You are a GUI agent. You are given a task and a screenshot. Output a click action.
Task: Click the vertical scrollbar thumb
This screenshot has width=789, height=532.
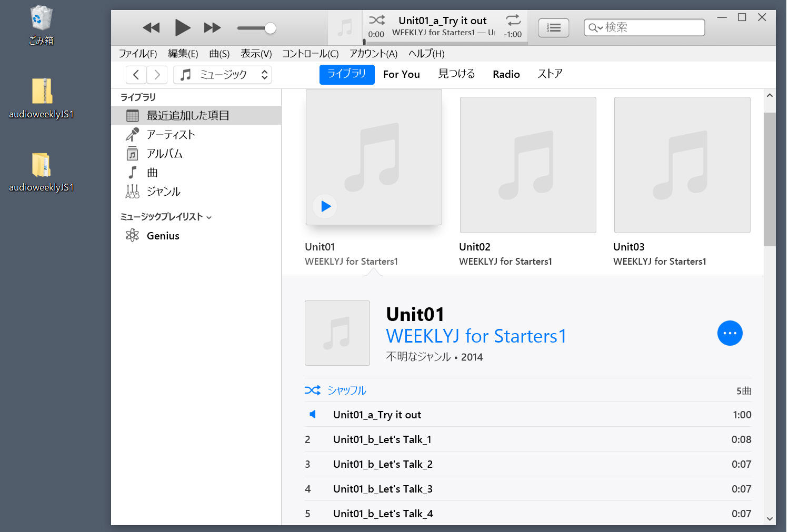tap(770, 179)
